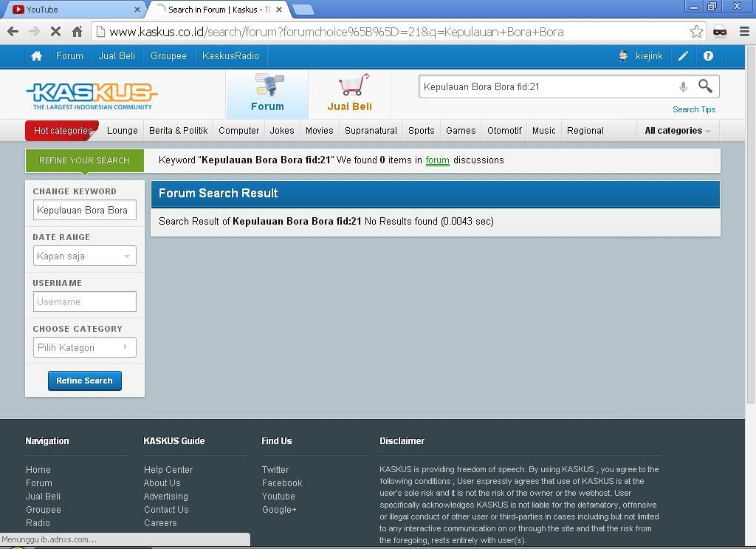Viewport: 756px width, 549px height.
Task: Click Kaskus home icon in blue bar
Action: click(36, 56)
